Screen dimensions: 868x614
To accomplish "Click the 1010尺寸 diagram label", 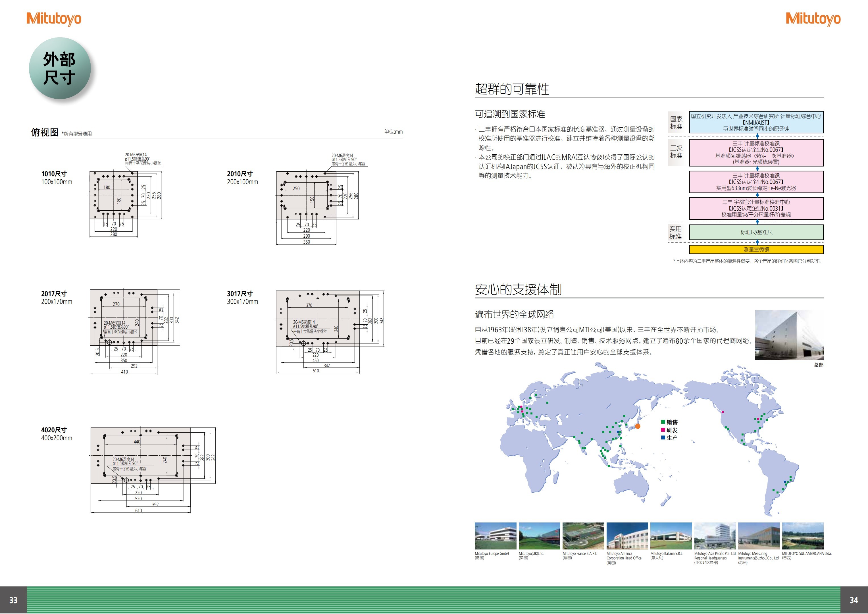I will pos(54,174).
